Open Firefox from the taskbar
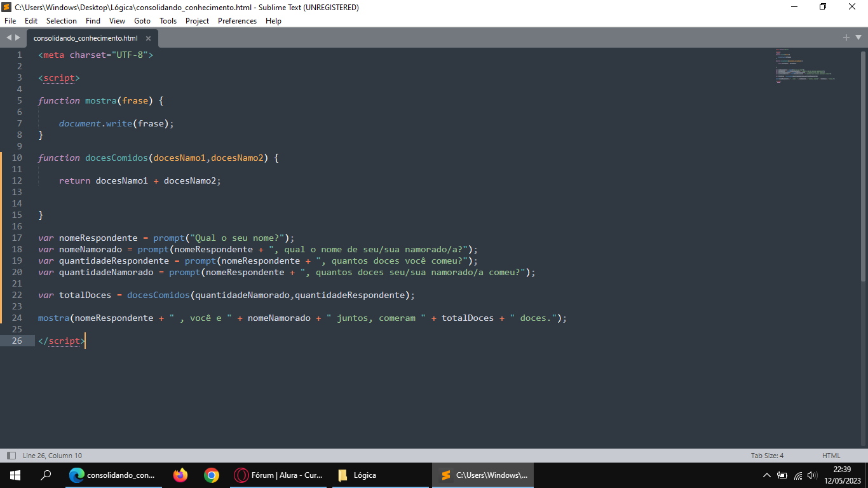This screenshot has height=488, width=868. pos(180,475)
